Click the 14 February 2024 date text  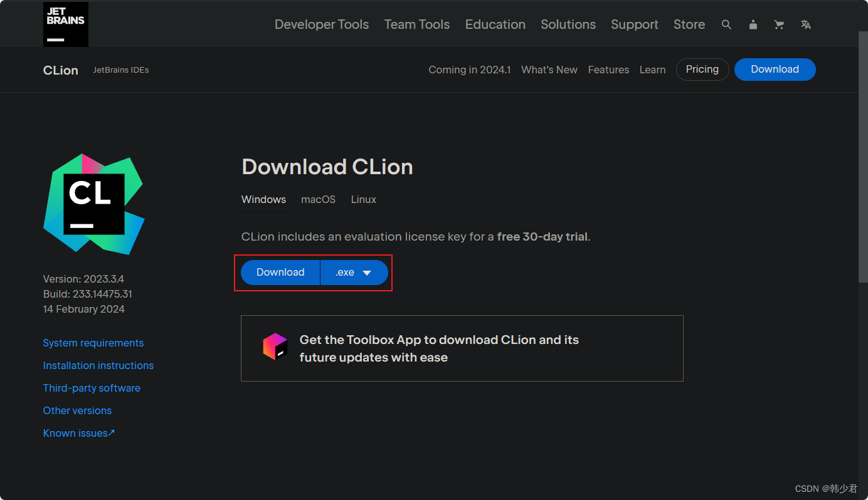pyautogui.click(x=84, y=309)
